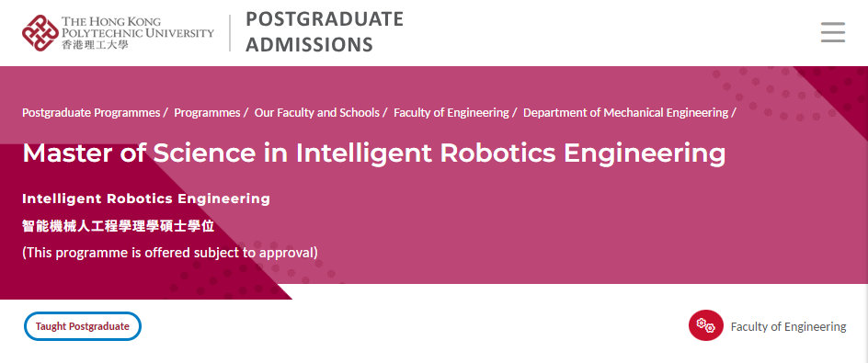Select the Faculty of Engineering breadcrumb link

point(451,112)
